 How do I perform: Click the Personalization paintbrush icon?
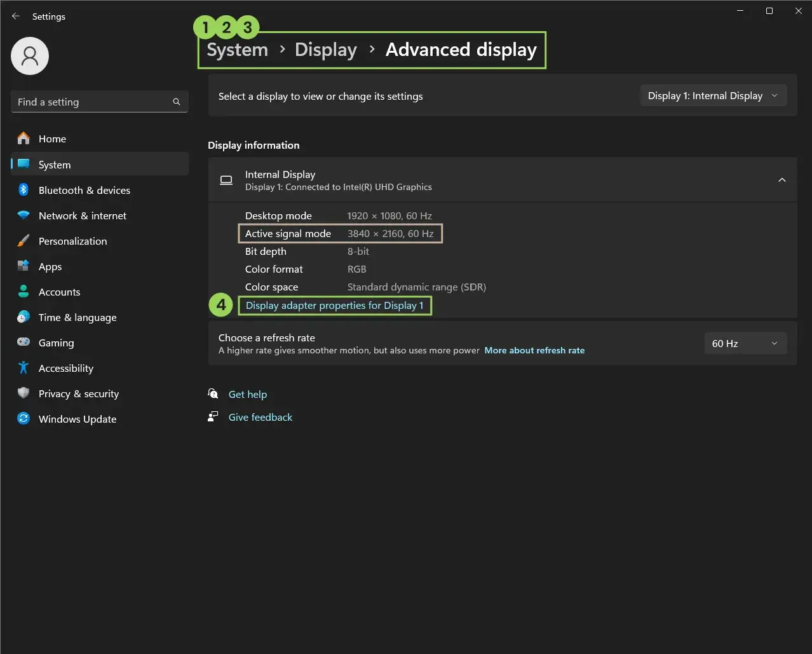[24, 241]
